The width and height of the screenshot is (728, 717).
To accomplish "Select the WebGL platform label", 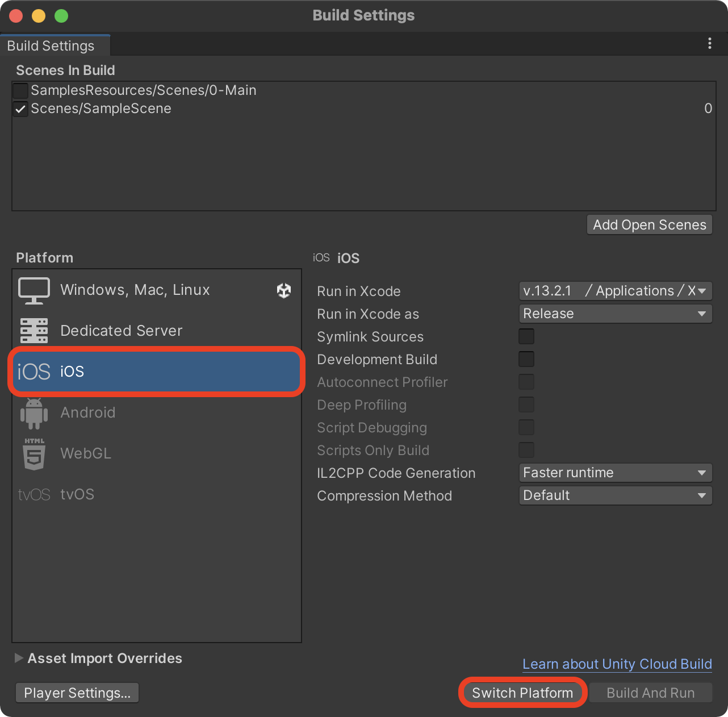I will [x=86, y=453].
